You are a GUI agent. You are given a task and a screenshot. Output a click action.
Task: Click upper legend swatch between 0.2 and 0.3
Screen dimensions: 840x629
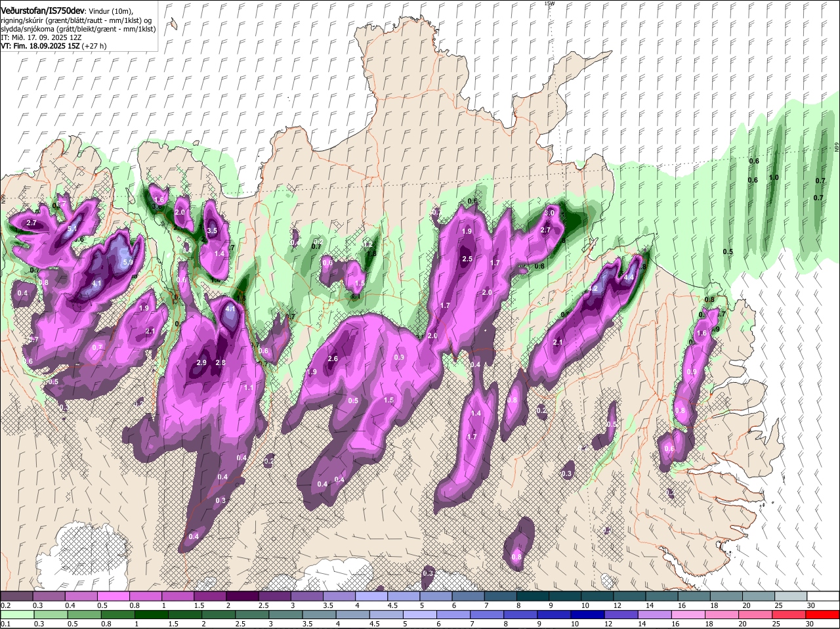pyautogui.click(x=16, y=596)
